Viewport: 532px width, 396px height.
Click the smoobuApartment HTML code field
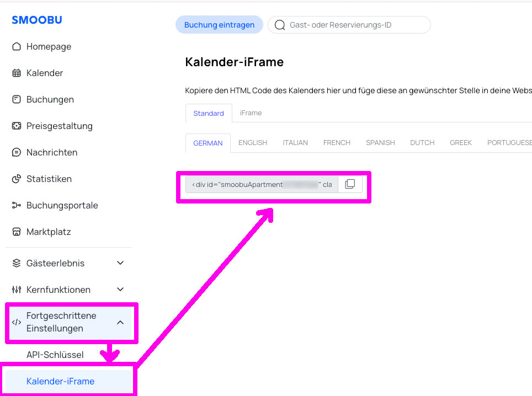tap(262, 184)
